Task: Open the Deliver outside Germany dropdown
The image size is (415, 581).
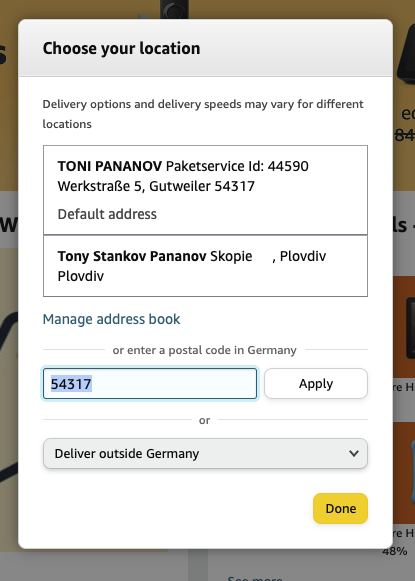Action: [205, 454]
